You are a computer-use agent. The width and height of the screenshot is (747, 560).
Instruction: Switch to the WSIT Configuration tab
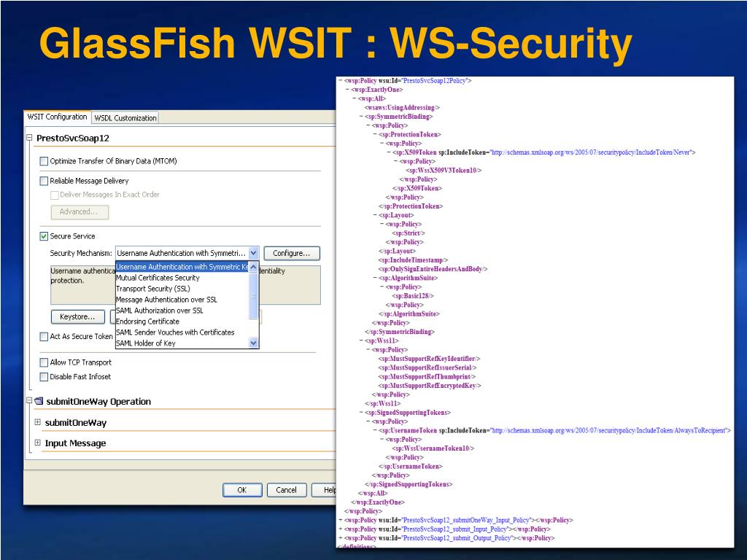click(57, 117)
